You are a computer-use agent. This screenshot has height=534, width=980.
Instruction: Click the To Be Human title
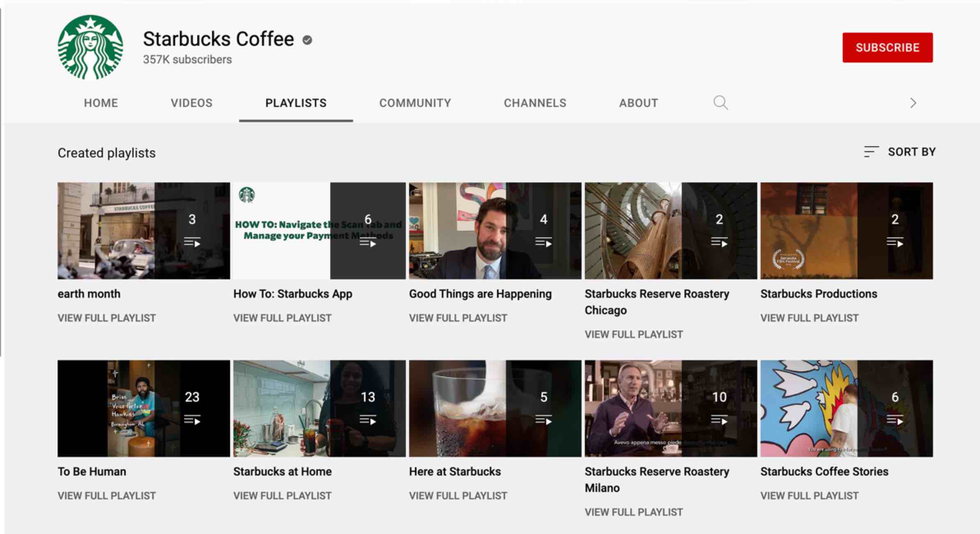92,472
